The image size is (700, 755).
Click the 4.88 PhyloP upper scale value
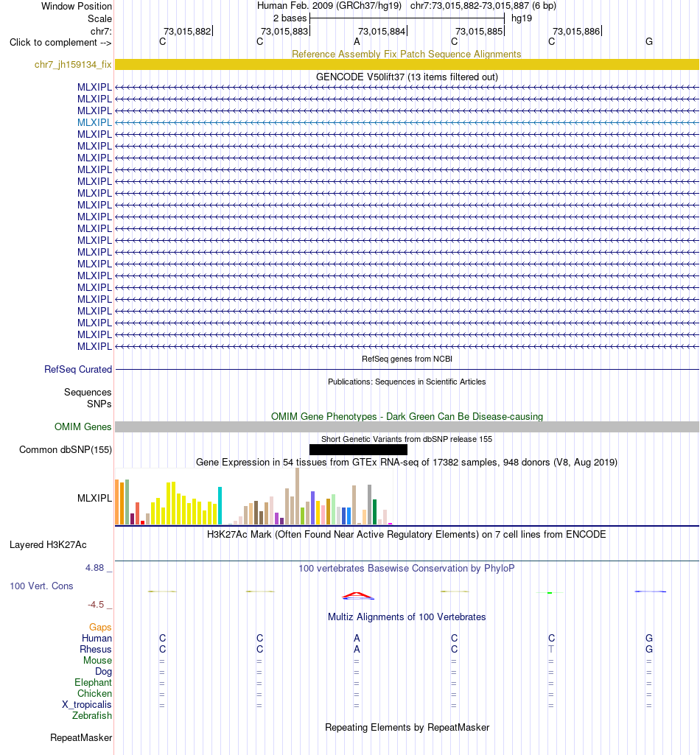pos(94,568)
